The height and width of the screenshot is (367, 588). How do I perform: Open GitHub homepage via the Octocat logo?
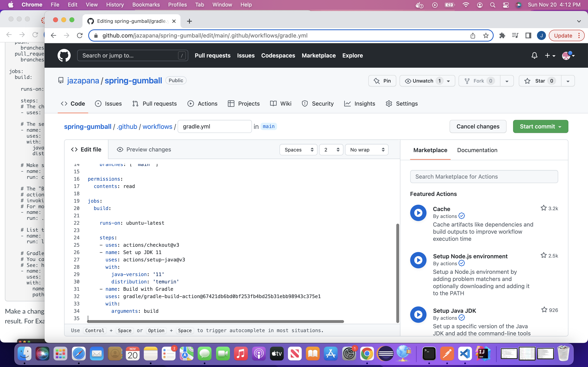click(64, 55)
